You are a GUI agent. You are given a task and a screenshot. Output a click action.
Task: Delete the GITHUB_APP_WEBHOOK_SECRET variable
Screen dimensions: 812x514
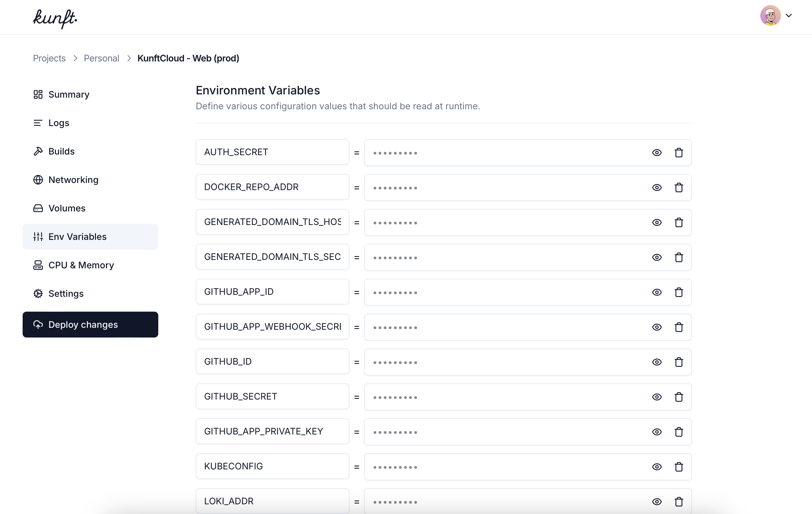coord(679,327)
